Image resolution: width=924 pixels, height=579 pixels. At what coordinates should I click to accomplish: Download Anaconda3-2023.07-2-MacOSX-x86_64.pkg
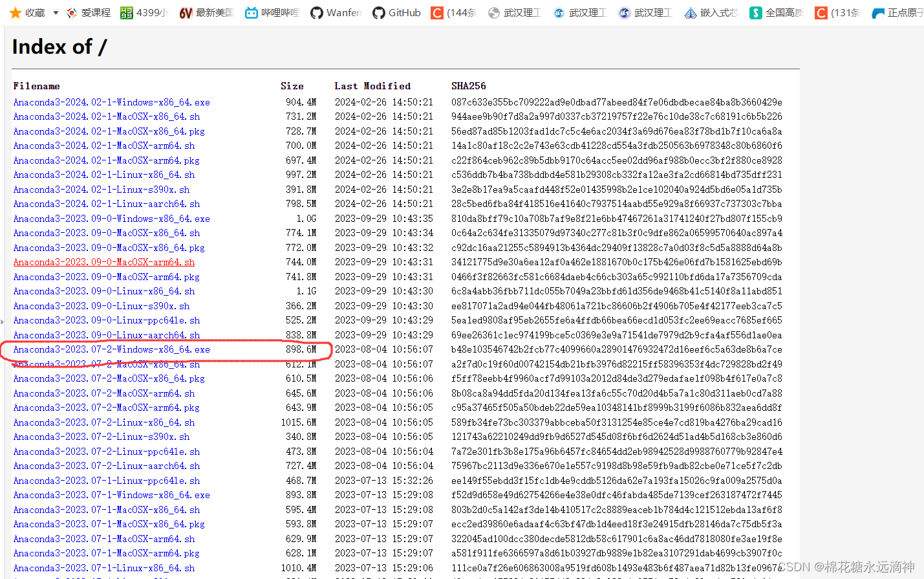pos(109,378)
